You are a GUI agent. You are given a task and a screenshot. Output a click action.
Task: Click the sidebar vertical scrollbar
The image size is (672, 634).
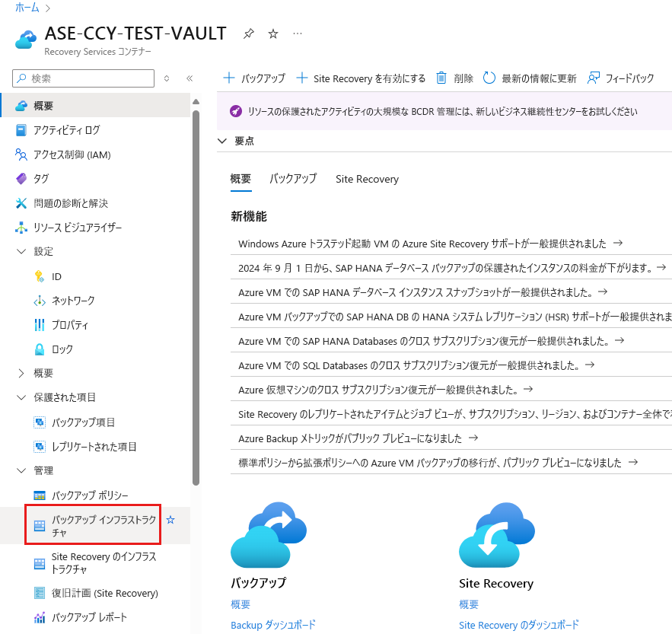pyautogui.click(x=196, y=298)
